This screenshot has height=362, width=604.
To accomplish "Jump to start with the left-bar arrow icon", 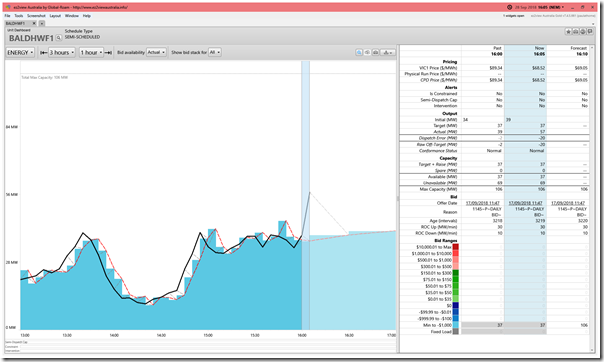I will [x=44, y=52].
